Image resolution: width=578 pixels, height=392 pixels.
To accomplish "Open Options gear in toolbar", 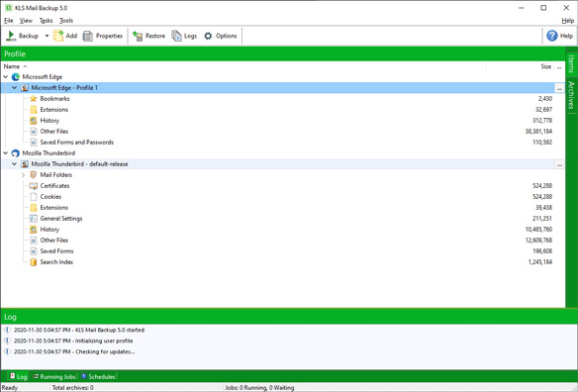I will [x=208, y=36].
